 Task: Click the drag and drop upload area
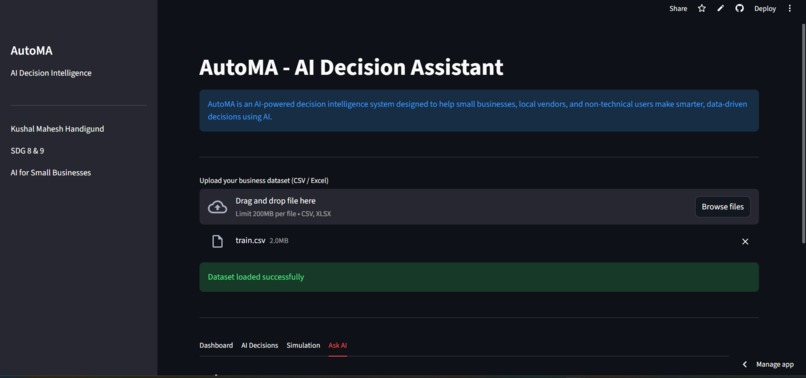(x=479, y=207)
